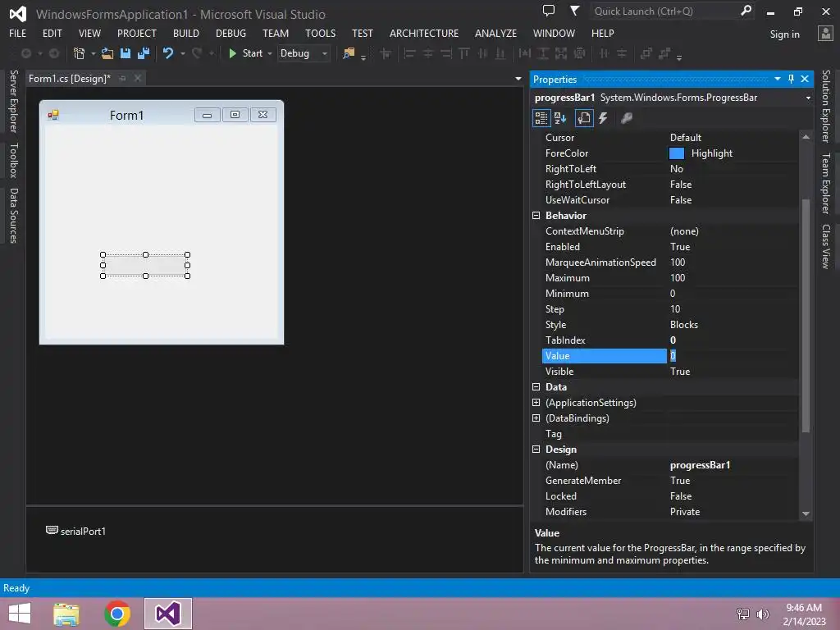This screenshot has width=840, height=630.
Task: Show the Properties page icon
Action: pyautogui.click(x=584, y=118)
